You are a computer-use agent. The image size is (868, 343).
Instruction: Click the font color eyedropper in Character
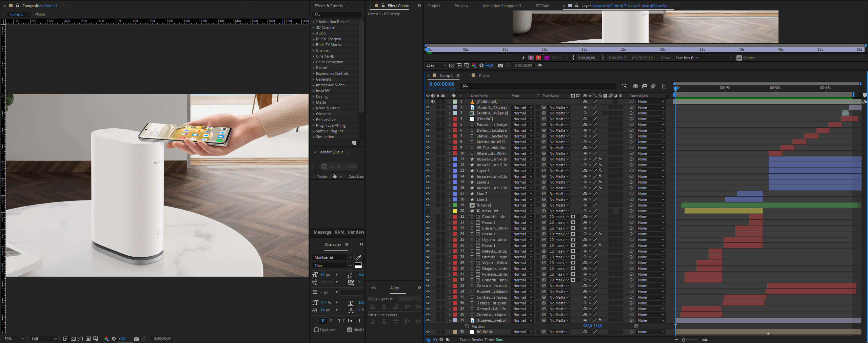tap(358, 258)
